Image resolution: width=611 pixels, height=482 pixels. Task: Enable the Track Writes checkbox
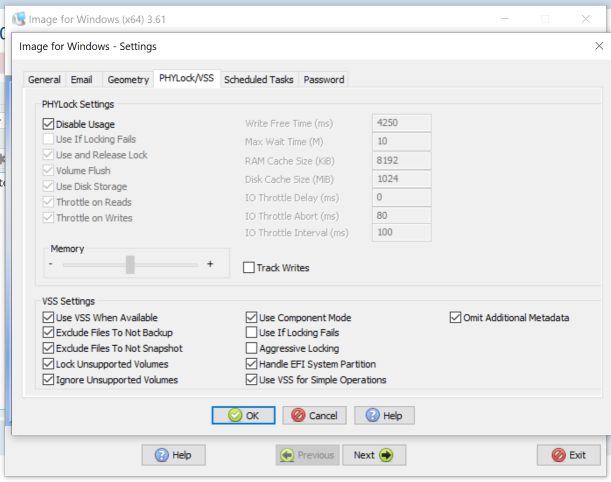(249, 268)
